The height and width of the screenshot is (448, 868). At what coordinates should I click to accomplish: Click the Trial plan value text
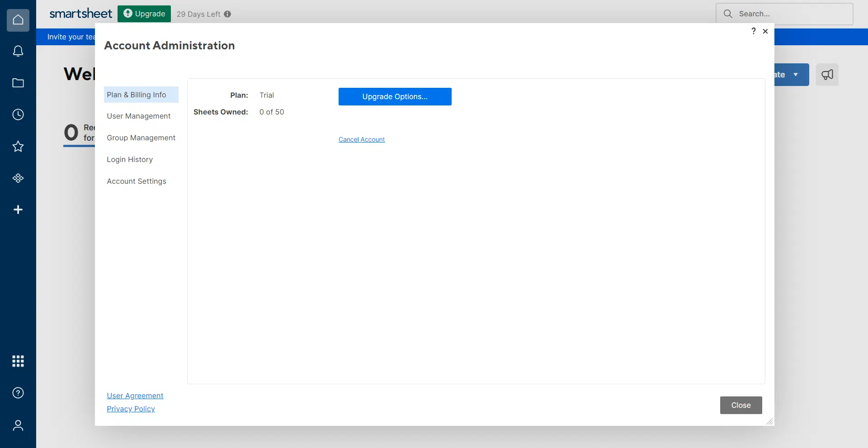[267, 95]
